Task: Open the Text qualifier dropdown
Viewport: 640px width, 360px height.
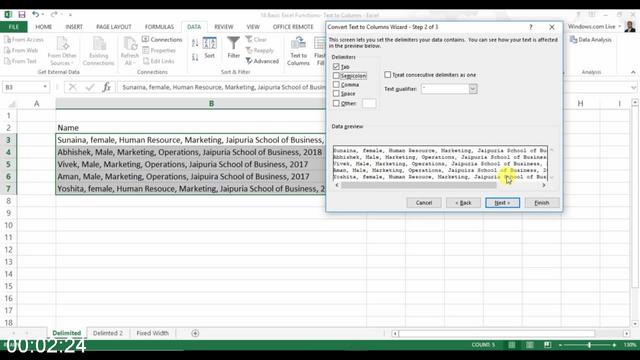Action: coord(473,89)
